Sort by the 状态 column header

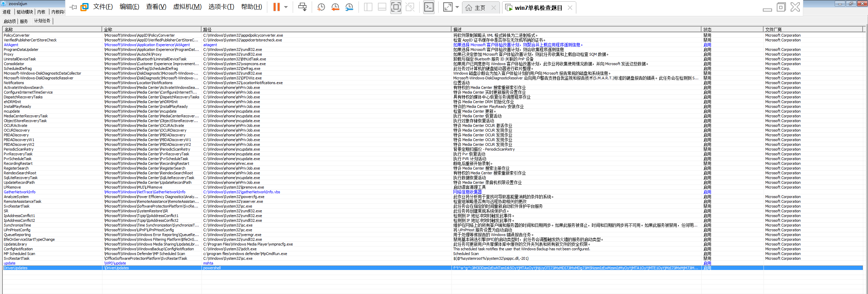(x=732, y=30)
